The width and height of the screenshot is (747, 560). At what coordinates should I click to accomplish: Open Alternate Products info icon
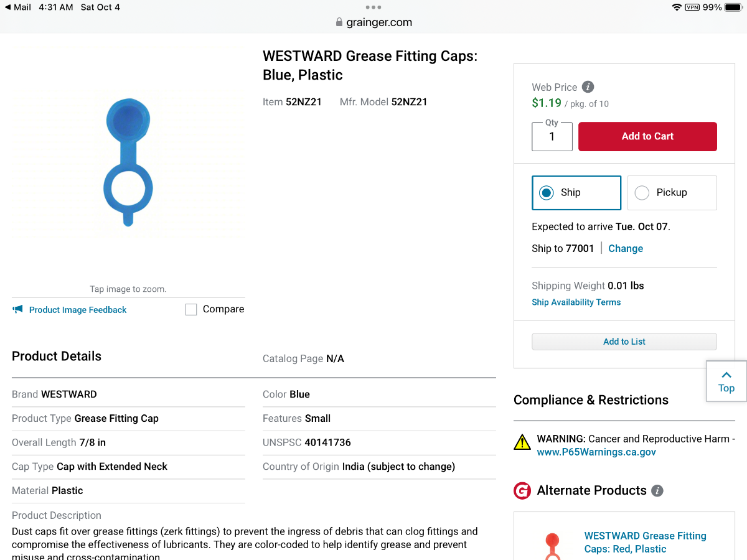[x=657, y=491]
